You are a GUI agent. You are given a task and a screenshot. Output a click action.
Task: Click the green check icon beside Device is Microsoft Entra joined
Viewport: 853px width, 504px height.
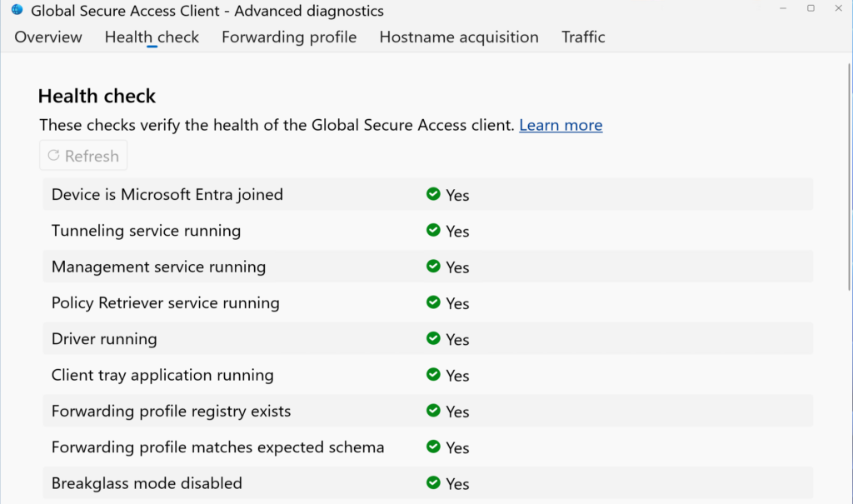pos(433,194)
